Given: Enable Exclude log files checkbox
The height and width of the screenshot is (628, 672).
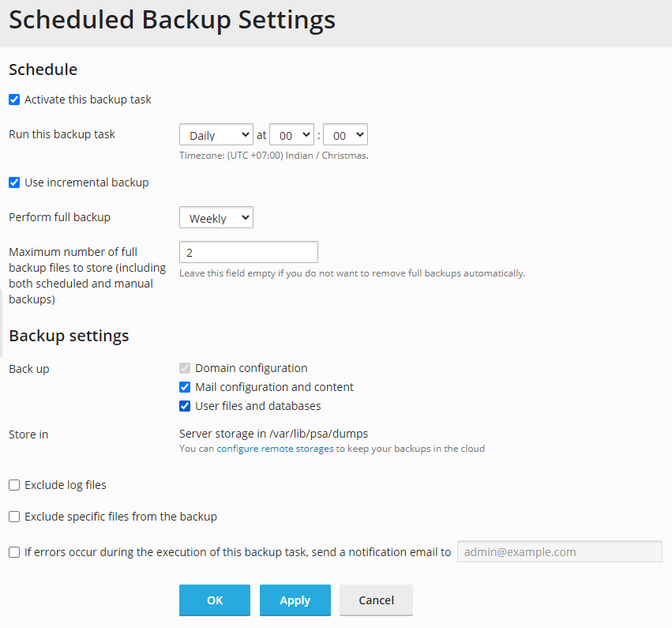Looking at the screenshot, I should click(x=14, y=485).
